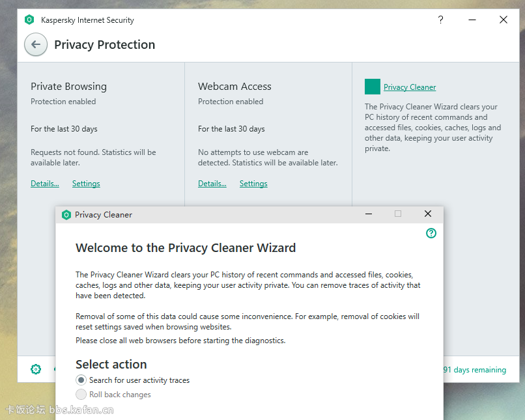This screenshot has height=420, width=525.
Task: Click the 91 days remaining license link
Action: point(474,370)
